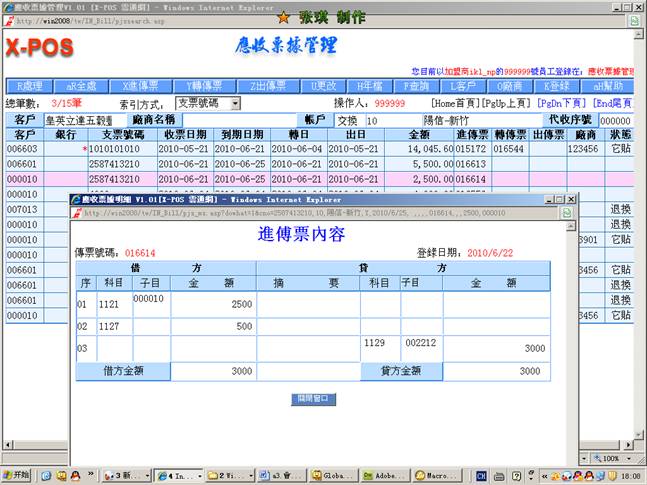Select row with 客戶 006603

click(x=22, y=148)
